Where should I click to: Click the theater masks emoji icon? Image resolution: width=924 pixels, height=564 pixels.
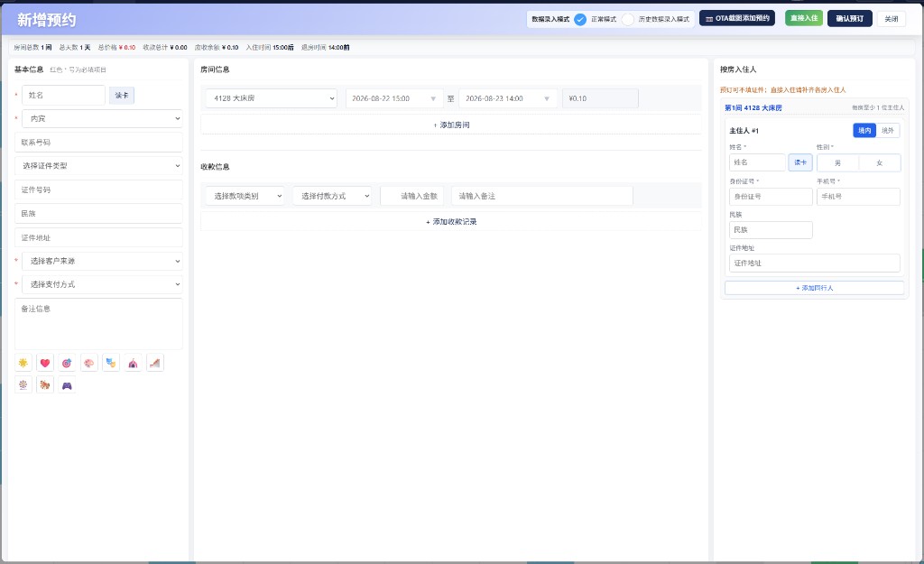point(111,363)
